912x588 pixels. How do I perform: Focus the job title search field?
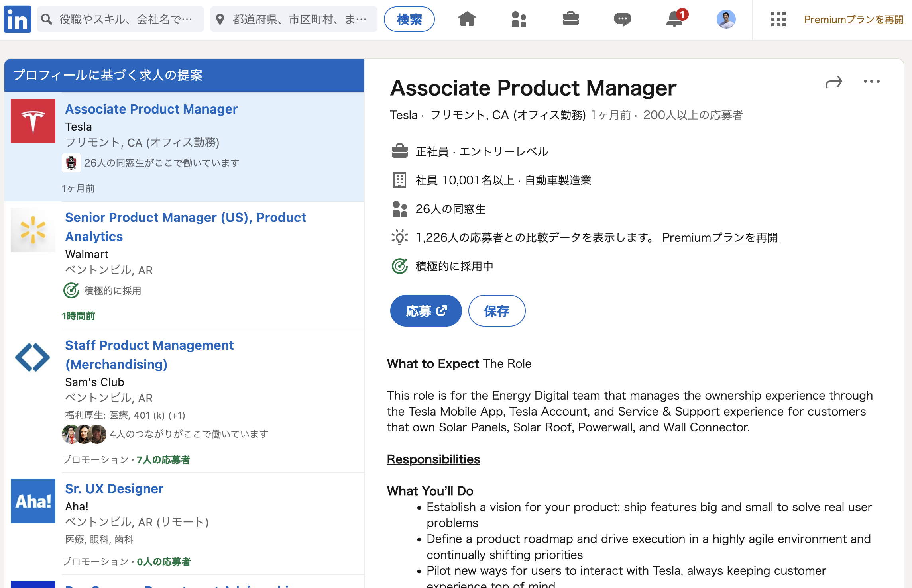tap(120, 19)
